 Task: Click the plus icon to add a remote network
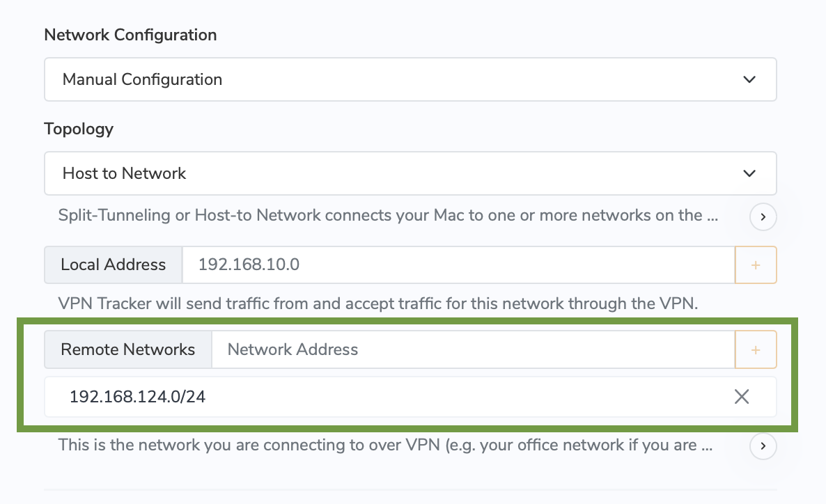click(x=756, y=349)
